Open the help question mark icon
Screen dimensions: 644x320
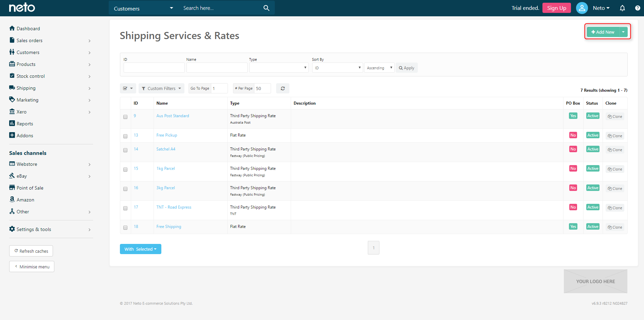click(x=638, y=8)
